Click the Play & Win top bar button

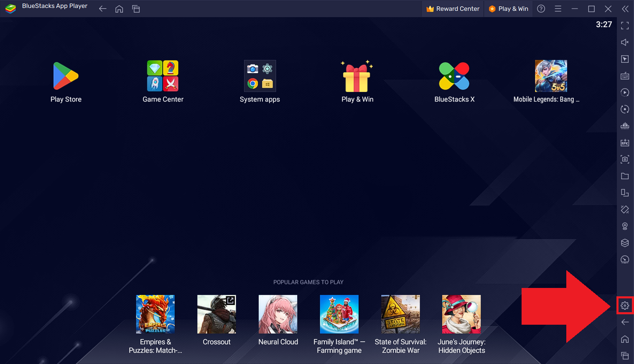click(508, 9)
